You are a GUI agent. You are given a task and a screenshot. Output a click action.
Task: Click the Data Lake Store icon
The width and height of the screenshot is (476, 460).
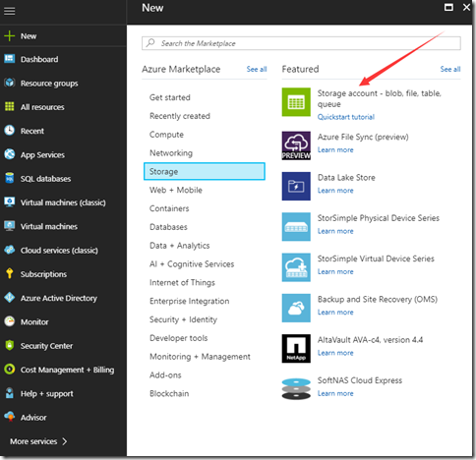(x=296, y=186)
